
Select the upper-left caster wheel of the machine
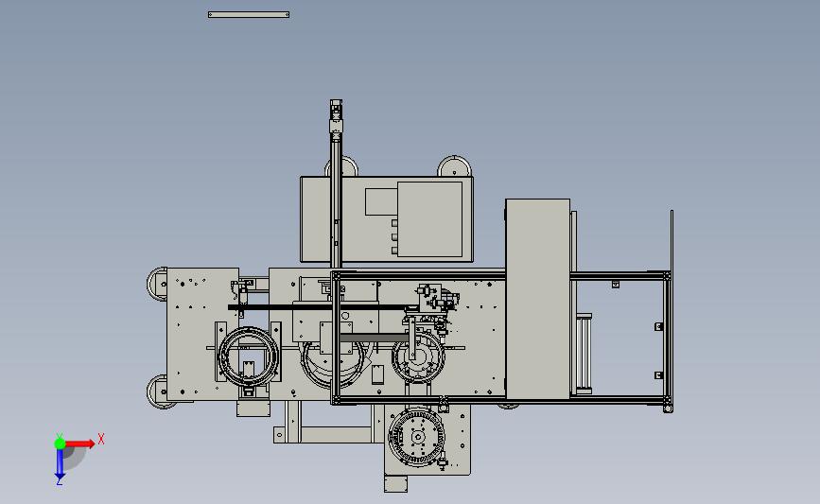(x=156, y=284)
